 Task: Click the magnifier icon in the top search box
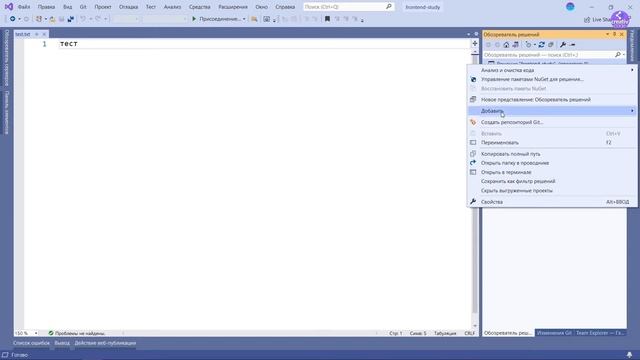(x=389, y=7)
